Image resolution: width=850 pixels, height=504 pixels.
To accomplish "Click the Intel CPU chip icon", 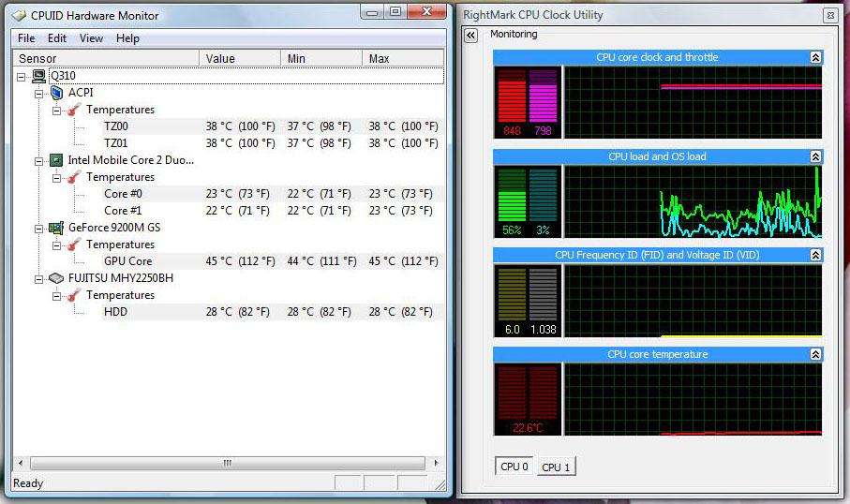I will click(56, 160).
